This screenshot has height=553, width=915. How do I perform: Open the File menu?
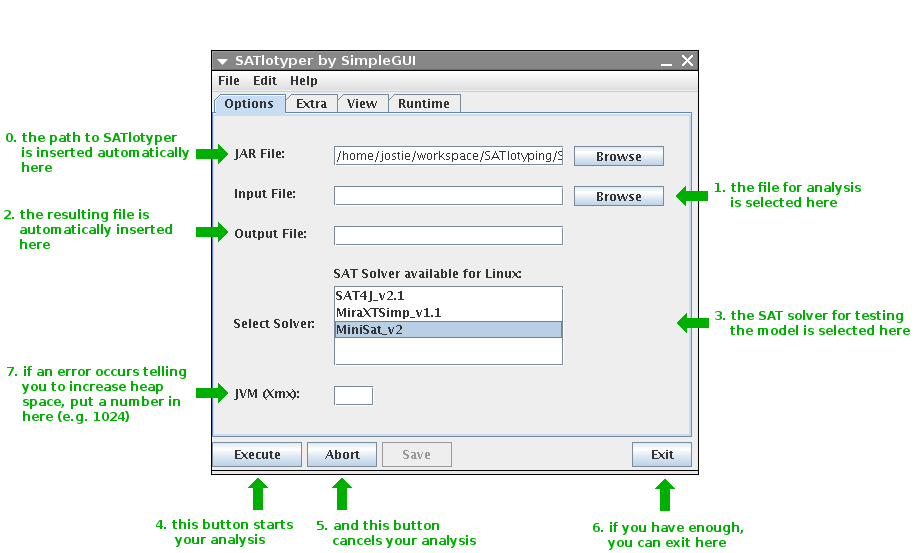pos(229,81)
